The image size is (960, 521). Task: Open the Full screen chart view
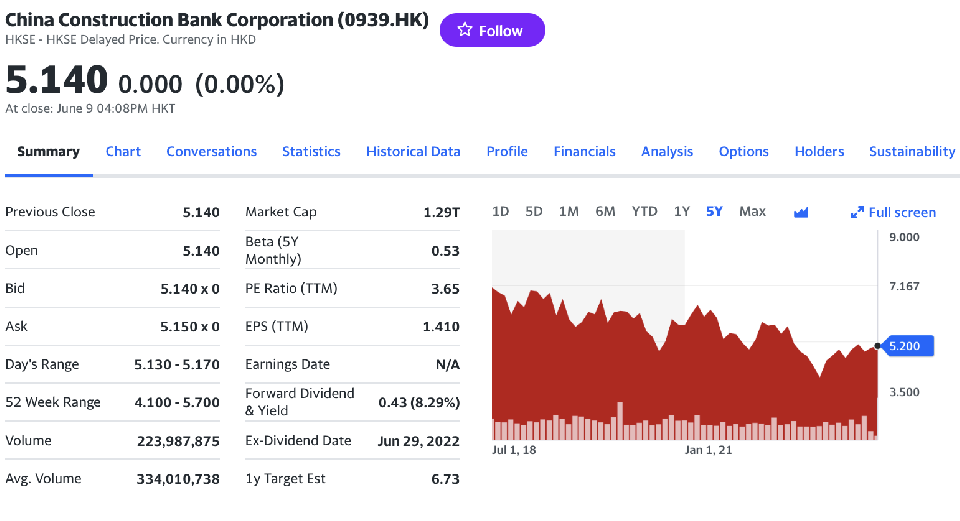point(893,212)
